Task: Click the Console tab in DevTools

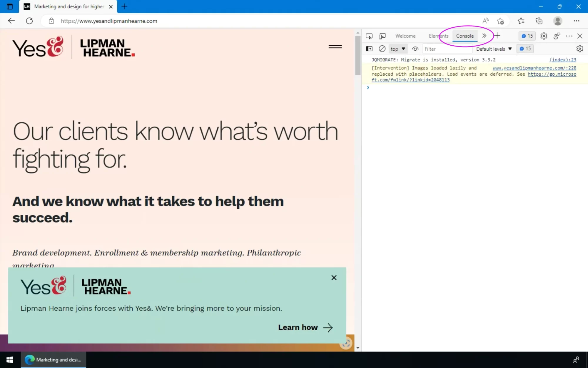Action: click(465, 36)
